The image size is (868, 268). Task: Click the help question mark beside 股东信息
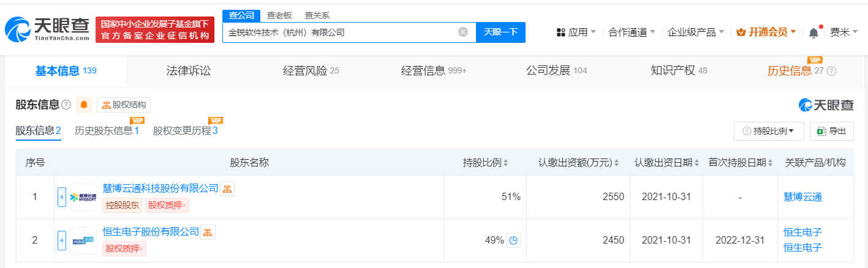pyautogui.click(x=66, y=105)
